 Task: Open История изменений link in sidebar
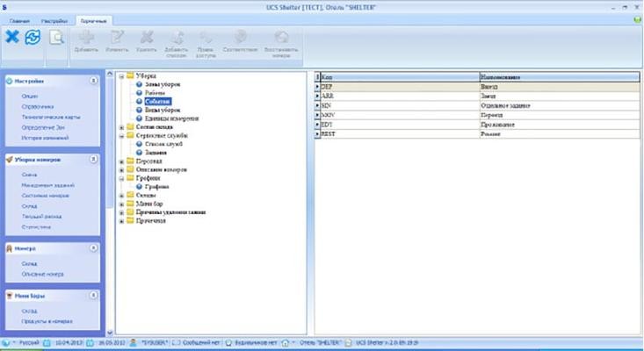44,140
